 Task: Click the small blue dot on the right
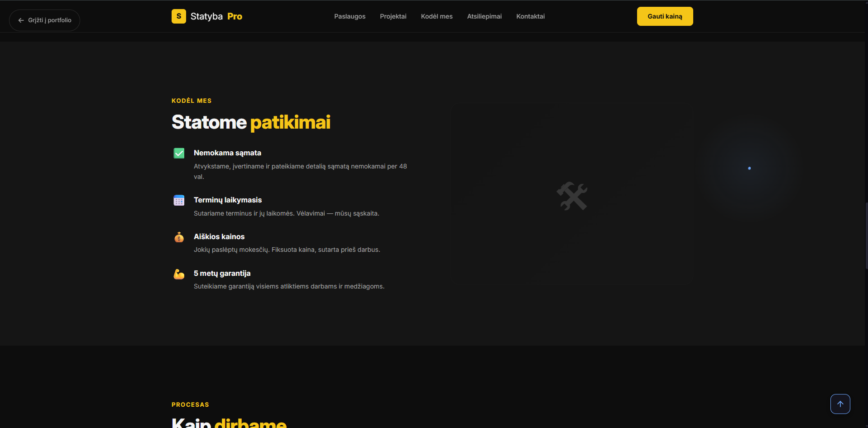(x=749, y=168)
